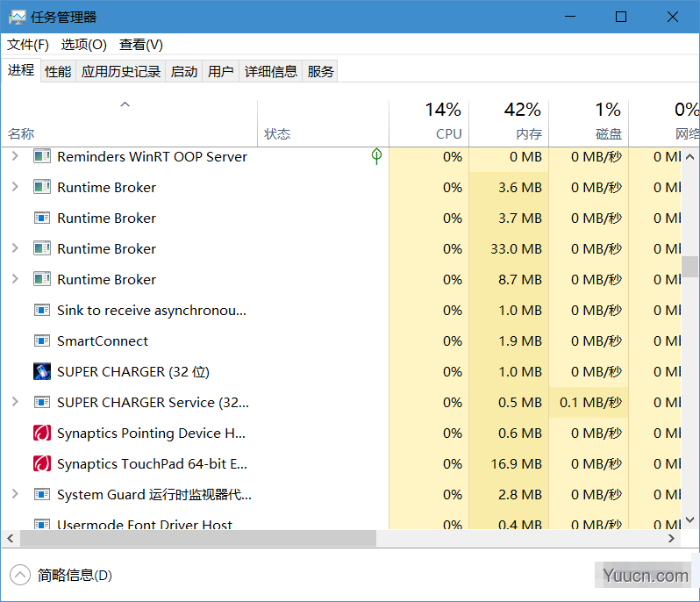The height and width of the screenshot is (602, 700).
Task: Switch to the 应用历史记录 tab
Action: point(120,71)
